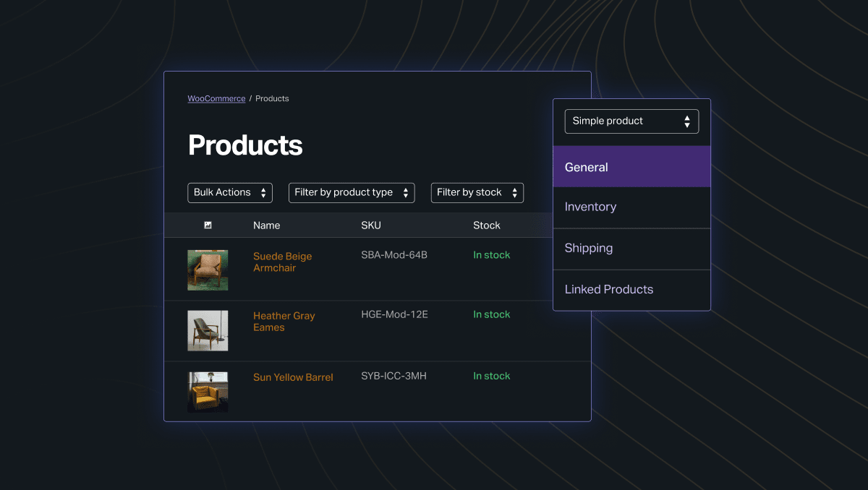Viewport: 868px width, 490px height.
Task: Open the Filter by product type dropdown
Action: point(352,193)
